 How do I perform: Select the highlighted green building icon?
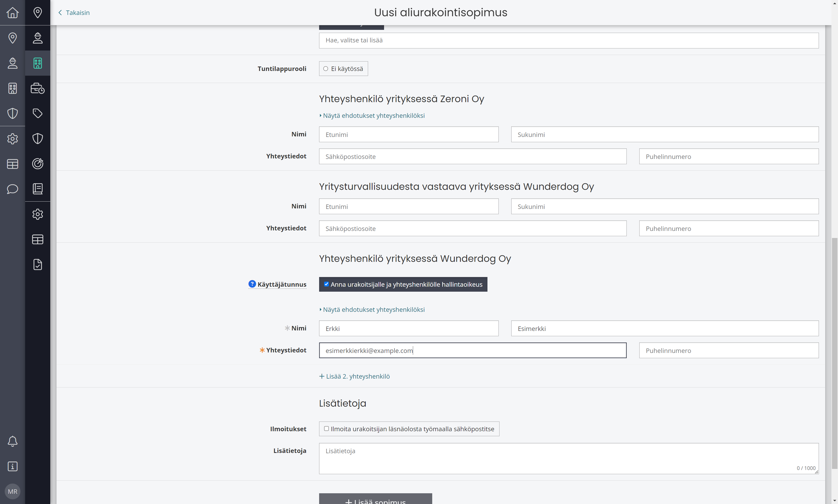38,63
